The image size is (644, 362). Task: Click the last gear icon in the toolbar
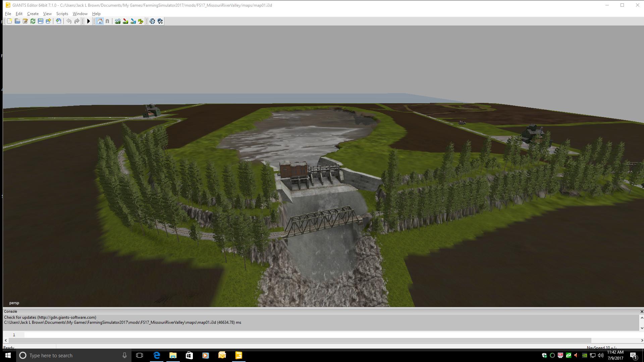(x=160, y=21)
